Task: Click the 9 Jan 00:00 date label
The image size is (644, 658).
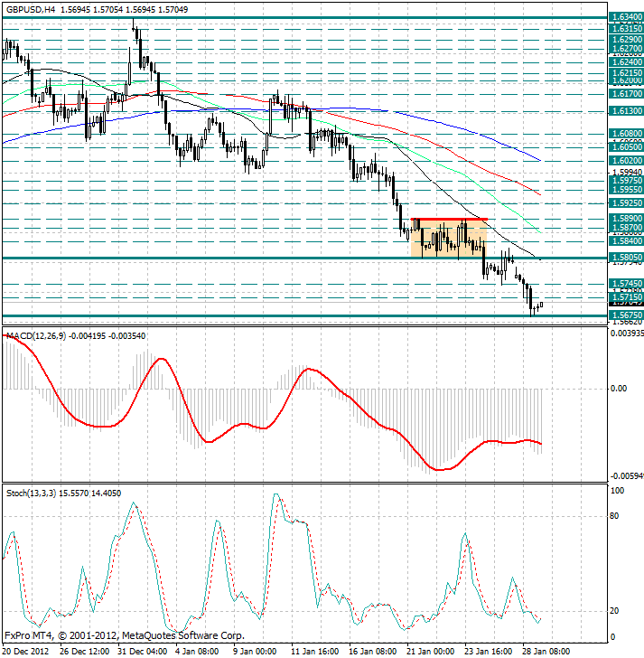Action: 256,652
